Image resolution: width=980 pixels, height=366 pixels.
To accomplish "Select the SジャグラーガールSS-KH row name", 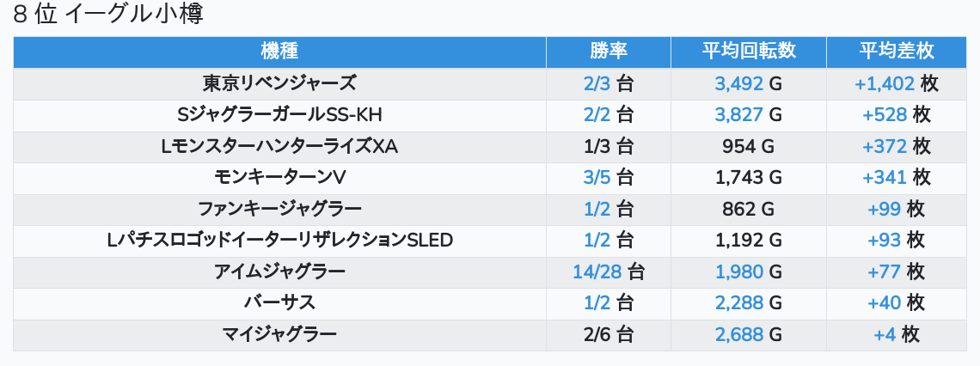I will click(279, 115).
